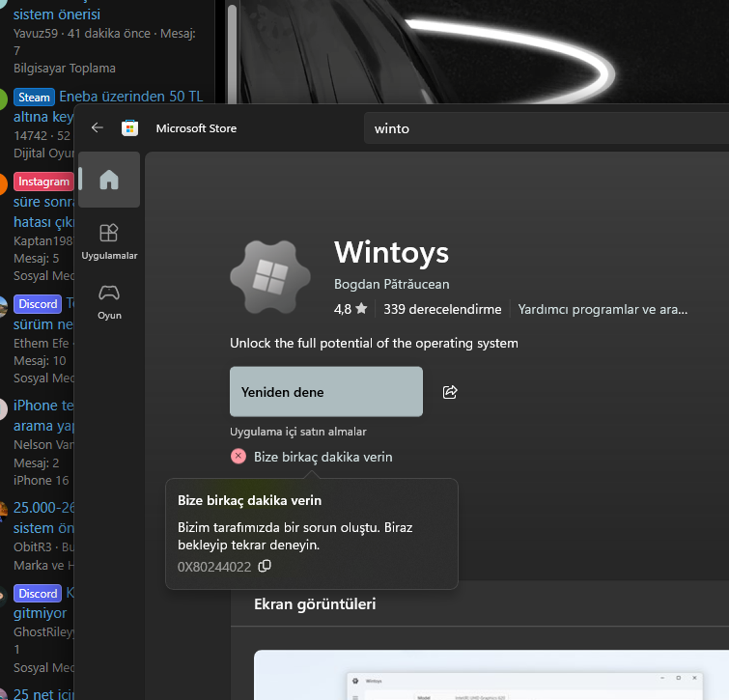Open the iPhone thread in forum list

coord(43,415)
